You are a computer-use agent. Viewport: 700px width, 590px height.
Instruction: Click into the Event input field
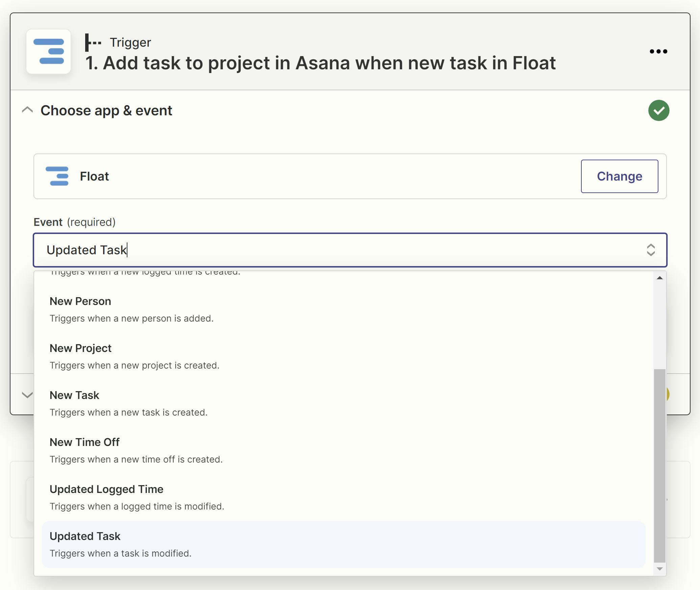(350, 250)
